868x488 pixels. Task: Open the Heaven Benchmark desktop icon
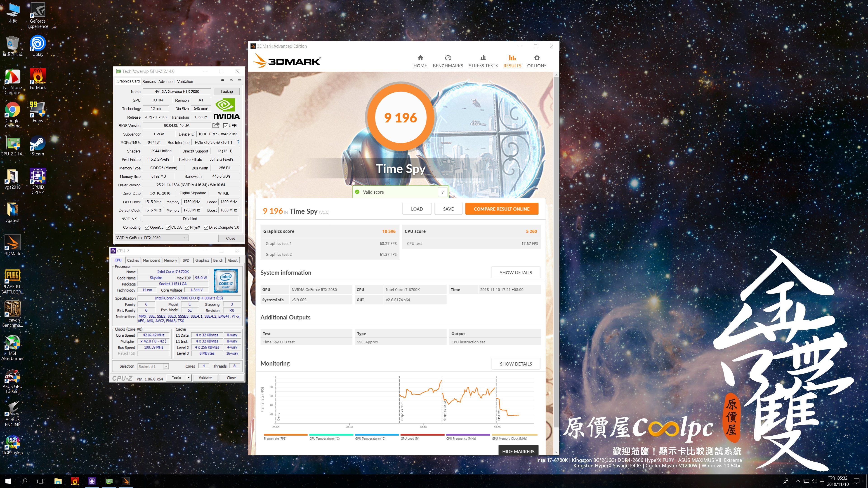(12, 314)
